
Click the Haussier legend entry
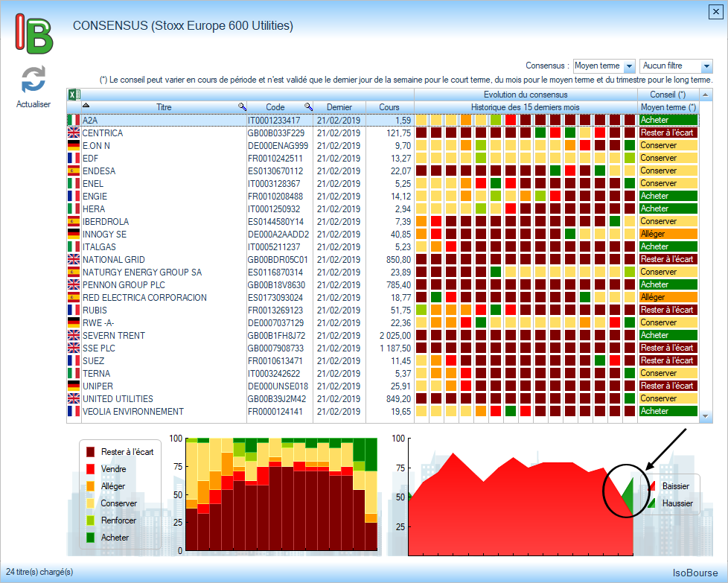671,503
